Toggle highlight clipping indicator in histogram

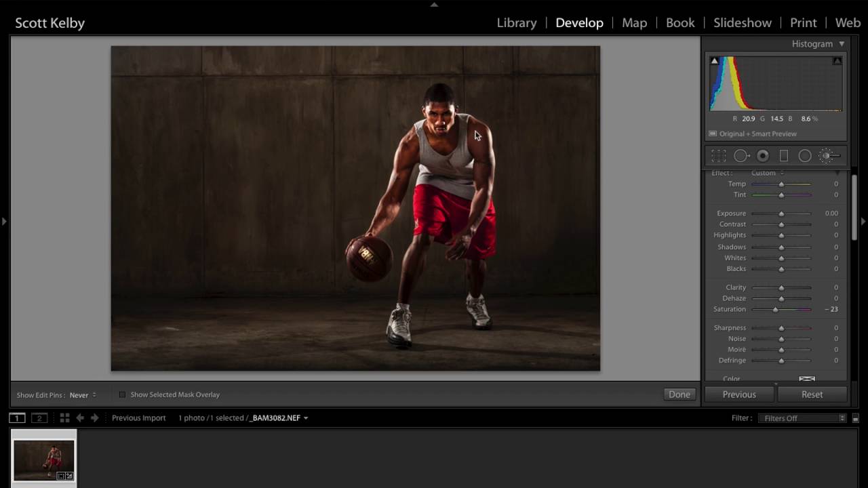pyautogui.click(x=837, y=61)
